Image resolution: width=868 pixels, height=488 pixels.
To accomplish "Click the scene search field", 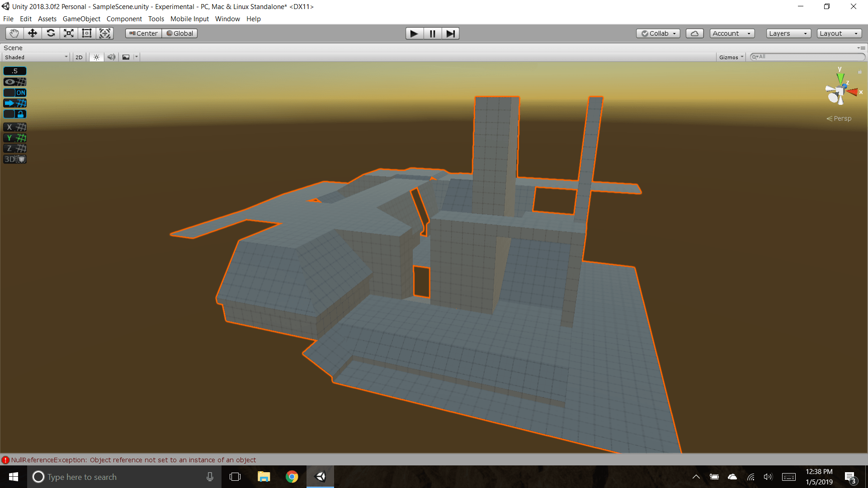I will click(x=809, y=57).
